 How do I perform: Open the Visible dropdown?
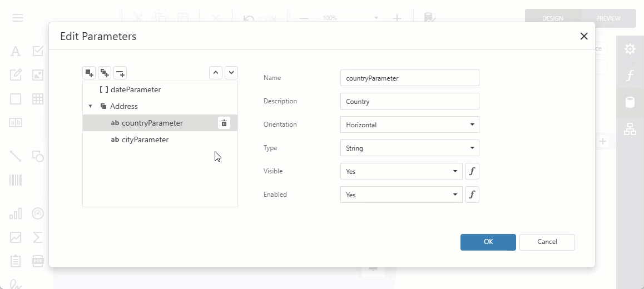402,171
